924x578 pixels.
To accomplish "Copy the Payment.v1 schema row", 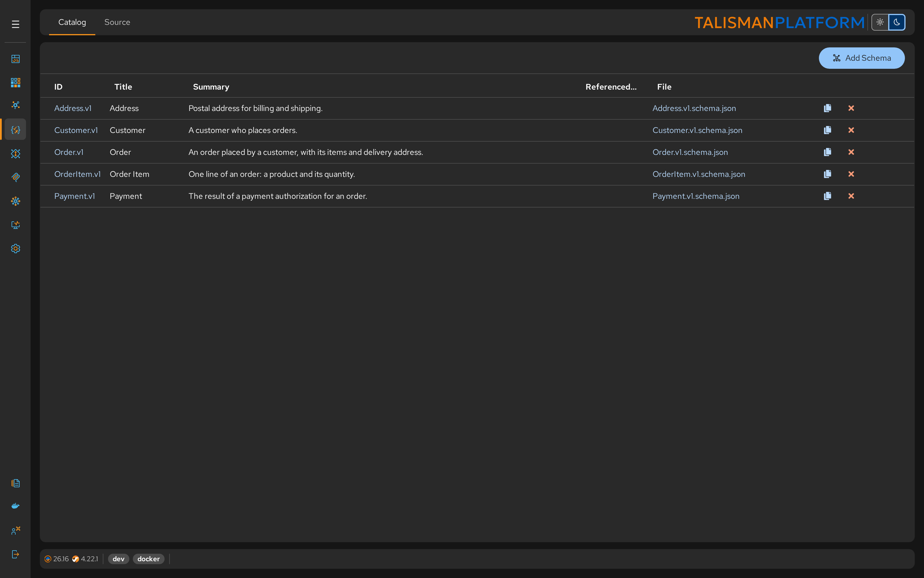I will [827, 196].
